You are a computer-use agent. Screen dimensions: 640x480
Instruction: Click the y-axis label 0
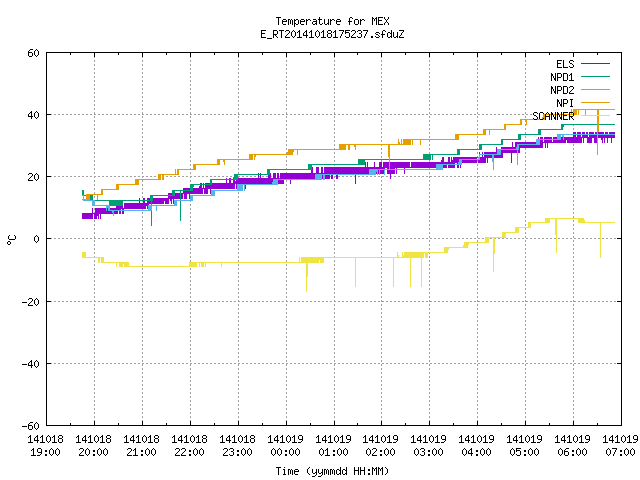(37, 240)
